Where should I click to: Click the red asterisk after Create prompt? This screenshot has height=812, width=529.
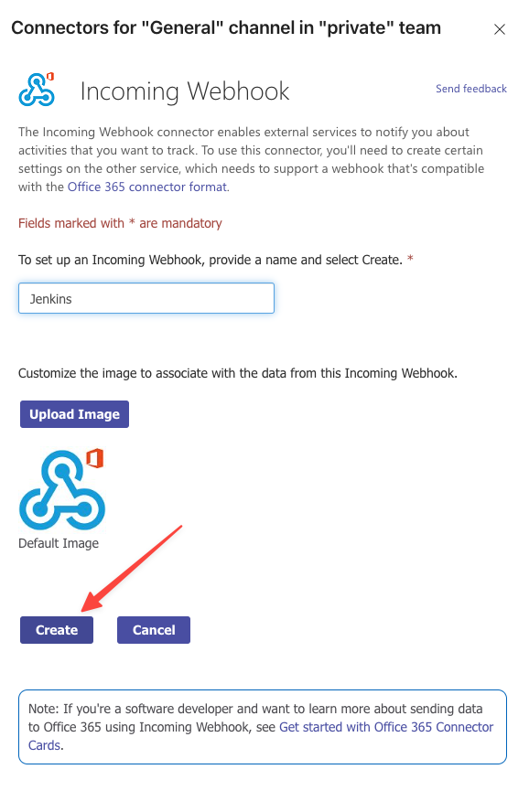pos(410,258)
